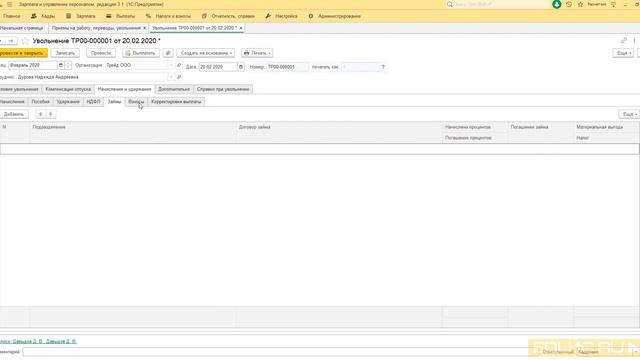Open the Настройка wrench icon
The image size is (640, 360).
[268, 16]
